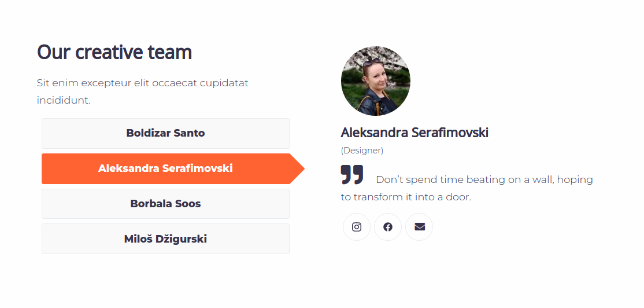
Task: Click the orange arrow tip of the active tab
Action: click(x=297, y=168)
